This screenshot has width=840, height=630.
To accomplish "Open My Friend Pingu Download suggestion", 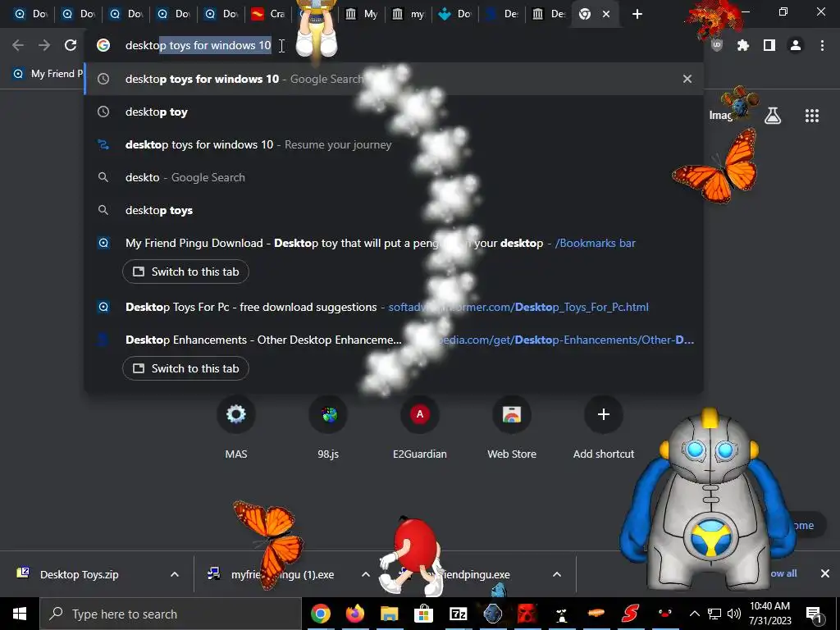I will pyautogui.click(x=394, y=243).
